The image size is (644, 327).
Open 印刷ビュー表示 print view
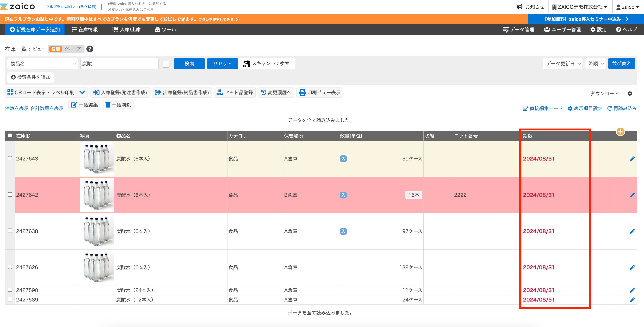320,92
